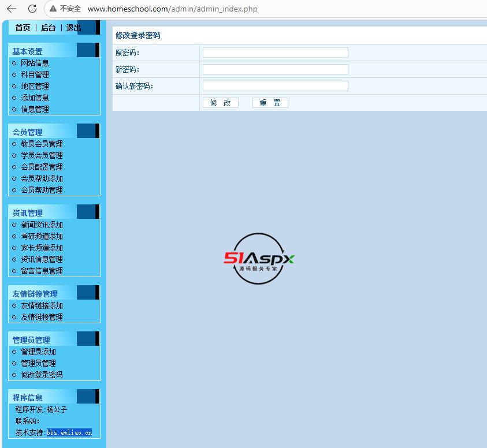Click the not-secure warning triangle icon
The image size is (487, 448).
53,9
